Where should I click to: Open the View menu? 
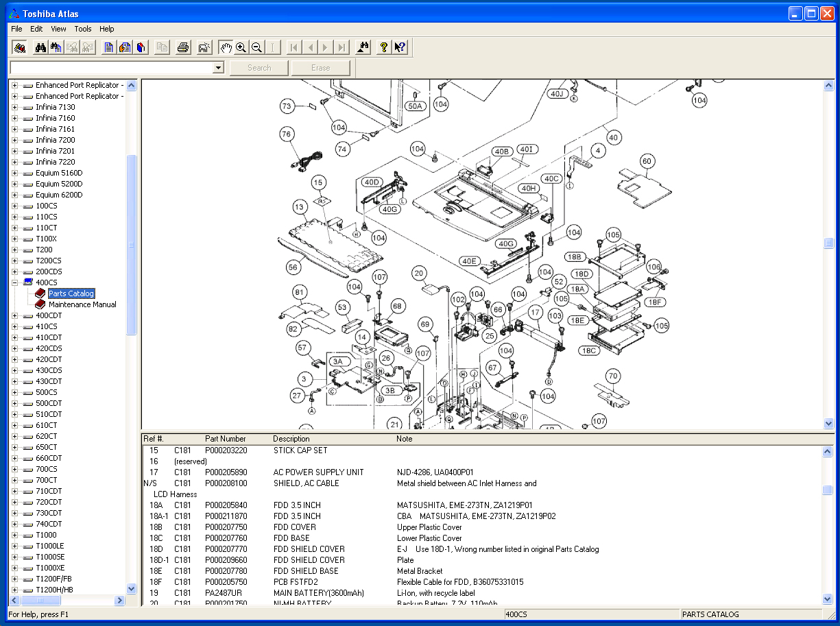(x=58, y=29)
